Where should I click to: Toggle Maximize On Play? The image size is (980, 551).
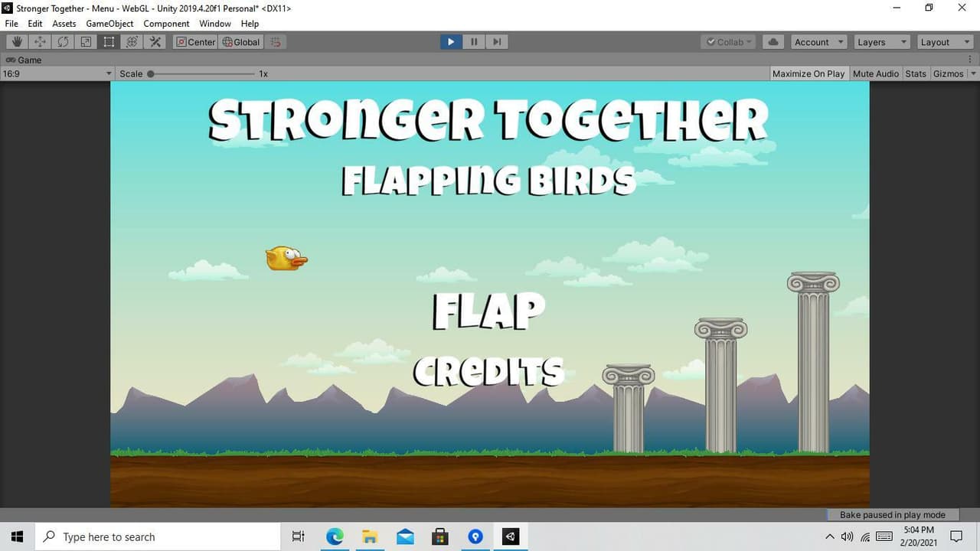point(808,73)
